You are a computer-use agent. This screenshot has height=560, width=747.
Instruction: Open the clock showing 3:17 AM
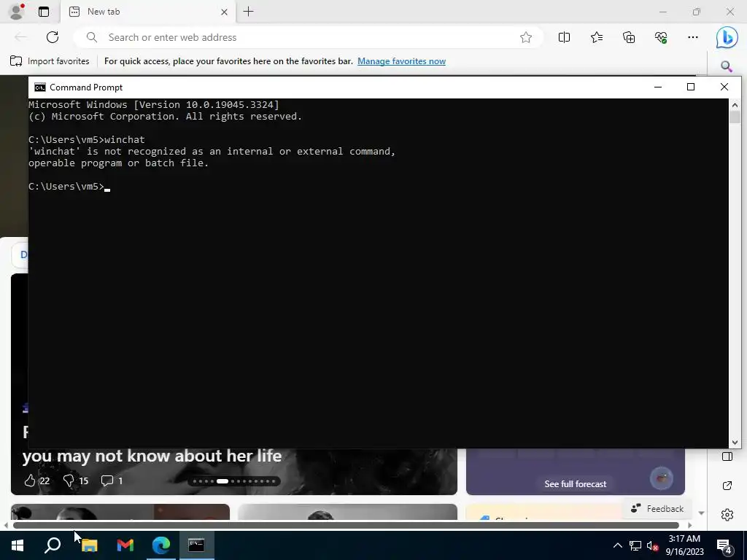pos(684,545)
